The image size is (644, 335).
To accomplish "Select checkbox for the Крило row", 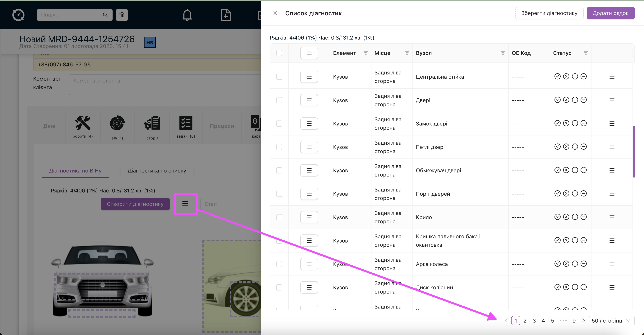I will click(279, 217).
